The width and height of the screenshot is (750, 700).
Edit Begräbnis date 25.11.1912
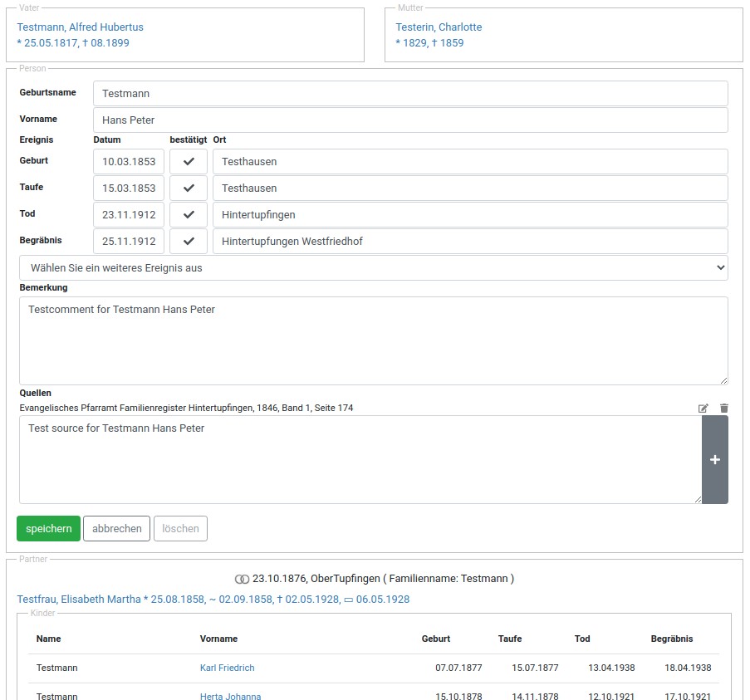(129, 241)
